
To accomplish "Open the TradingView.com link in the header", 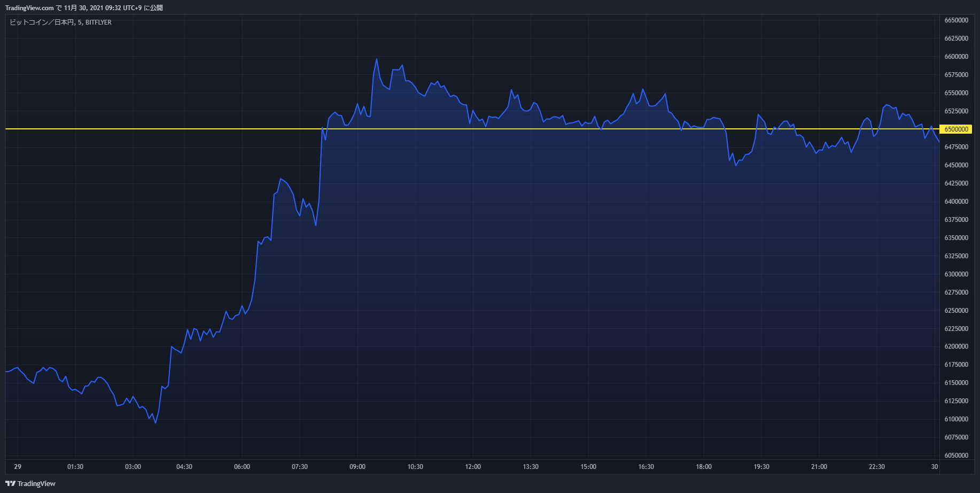I will (29, 8).
